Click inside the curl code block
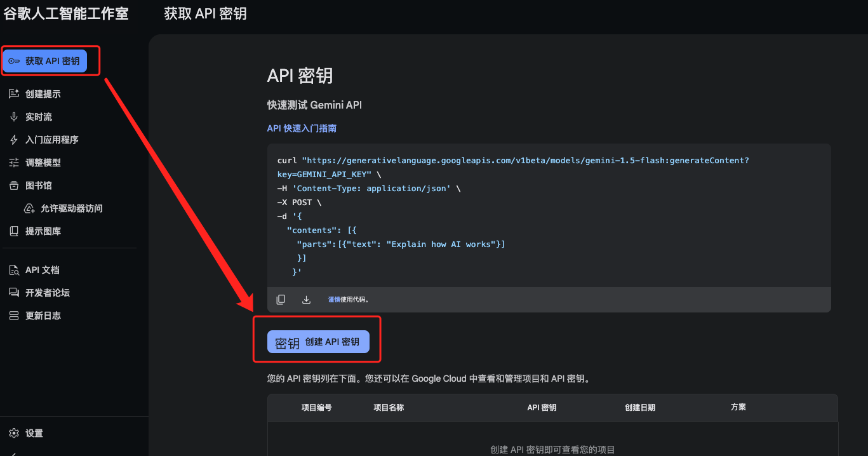 pyautogui.click(x=549, y=215)
